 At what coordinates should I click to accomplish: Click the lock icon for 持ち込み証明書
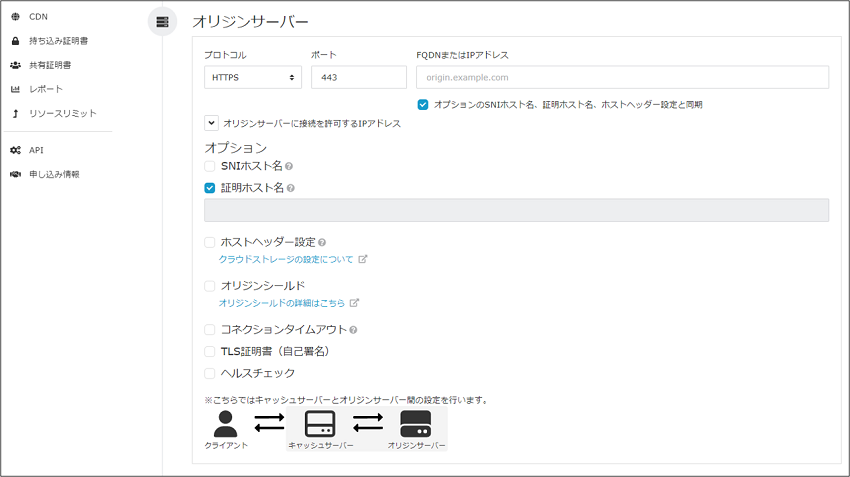[15, 41]
